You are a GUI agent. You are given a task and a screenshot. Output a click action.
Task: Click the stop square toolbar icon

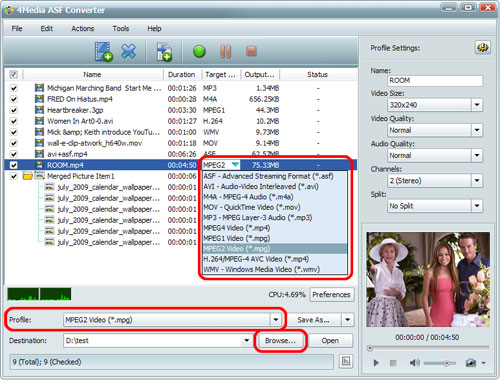click(x=251, y=51)
